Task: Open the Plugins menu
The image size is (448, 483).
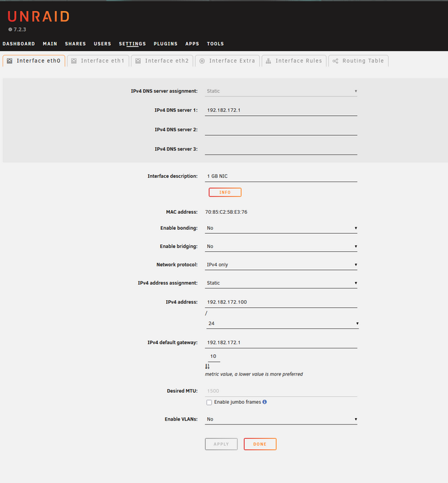Action: [165, 44]
